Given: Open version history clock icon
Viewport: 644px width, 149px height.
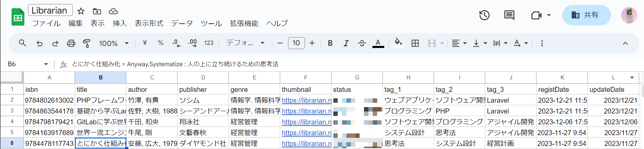Looking at the screenshot, I should tap(484, 15).
